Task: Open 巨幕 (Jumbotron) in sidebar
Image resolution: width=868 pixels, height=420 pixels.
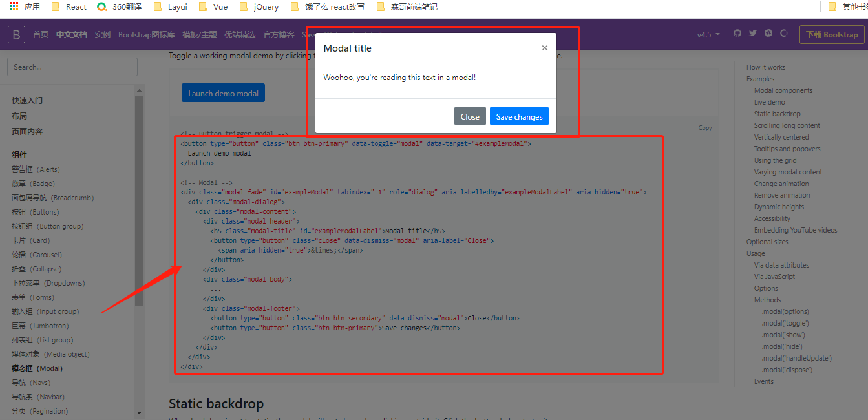Action: (40, 326)
